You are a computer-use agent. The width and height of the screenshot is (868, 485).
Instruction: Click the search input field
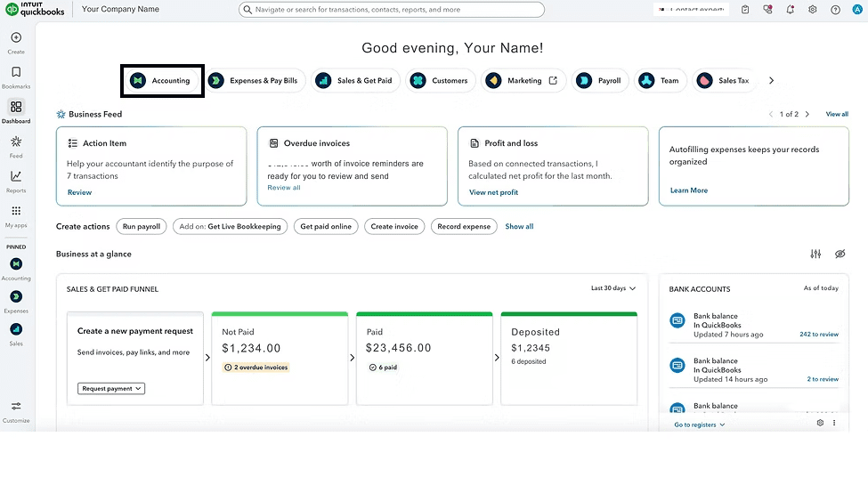tap(392, 10)
